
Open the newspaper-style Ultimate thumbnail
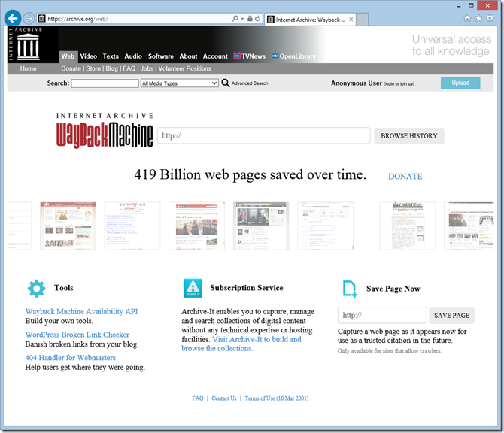tap(408, 226)
